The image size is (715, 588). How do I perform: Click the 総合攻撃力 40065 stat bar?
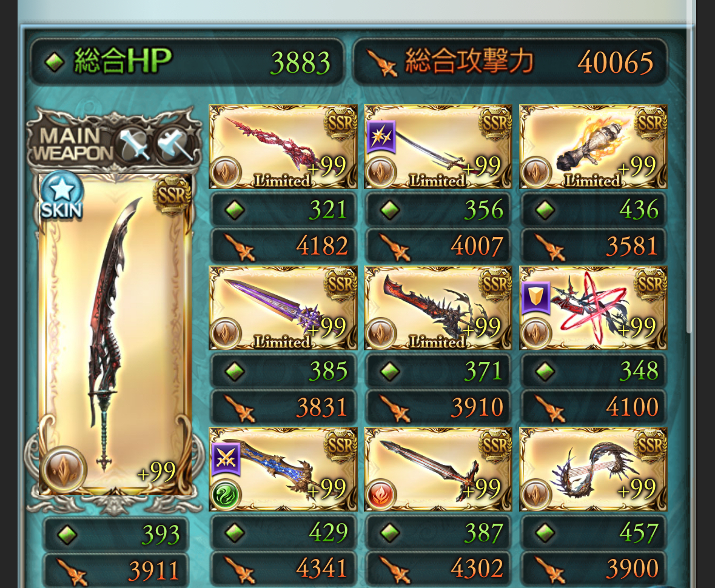510,62
